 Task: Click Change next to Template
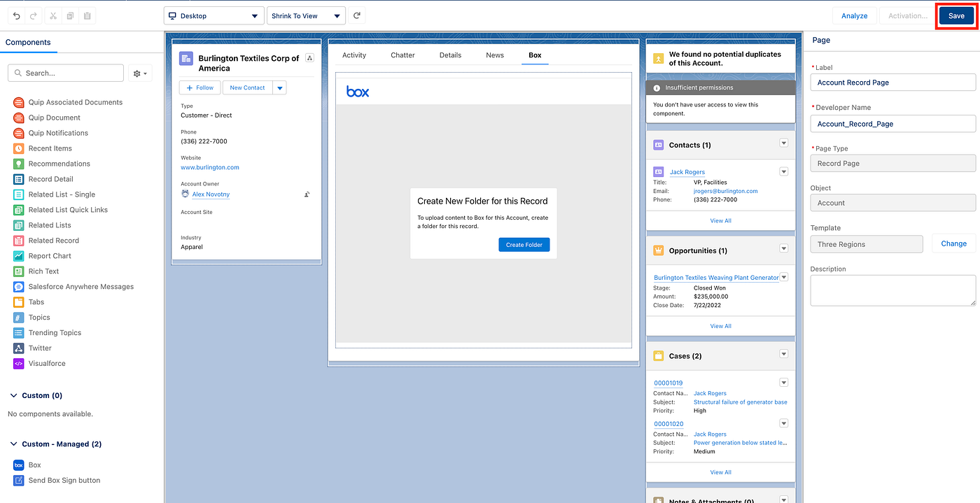point(953,243)
